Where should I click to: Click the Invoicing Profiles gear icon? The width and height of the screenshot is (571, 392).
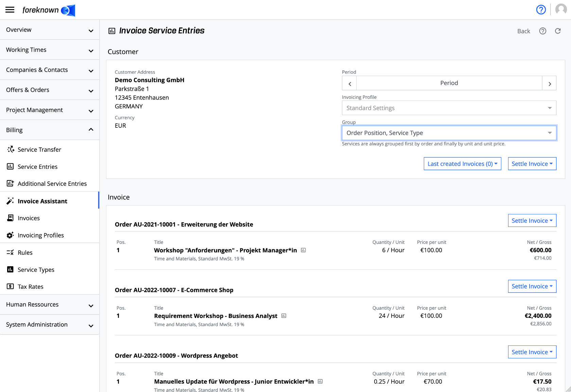click(11, 235)
